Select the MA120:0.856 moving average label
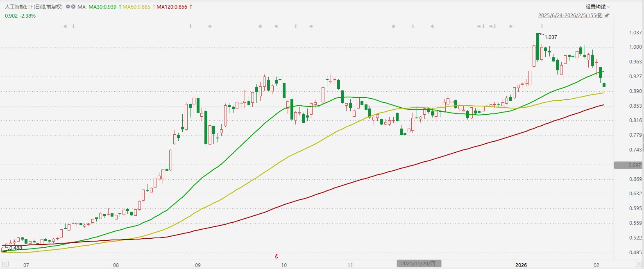Screen dimensions: 644x269 [172, 7]
